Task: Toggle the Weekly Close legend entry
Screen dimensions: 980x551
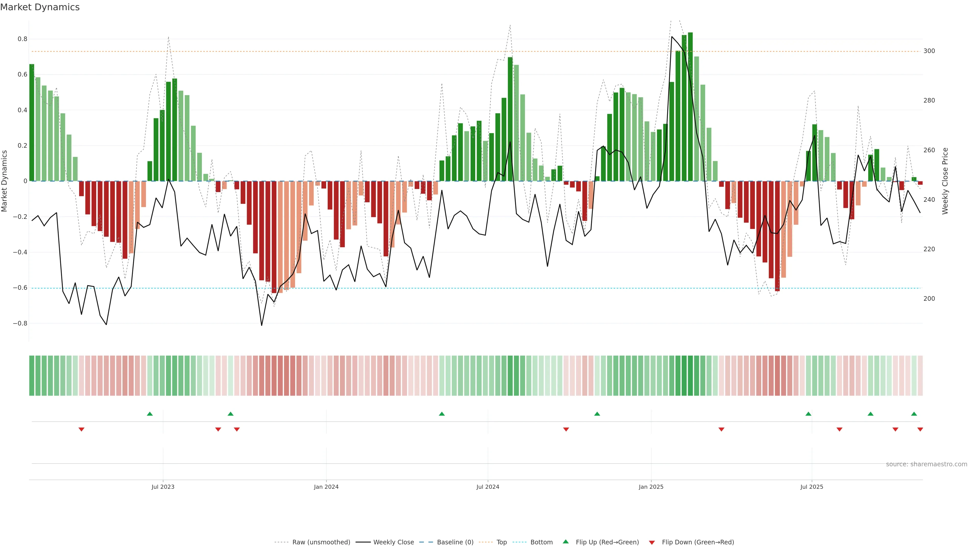Action: pyautogui.click(x=393, y=542)
